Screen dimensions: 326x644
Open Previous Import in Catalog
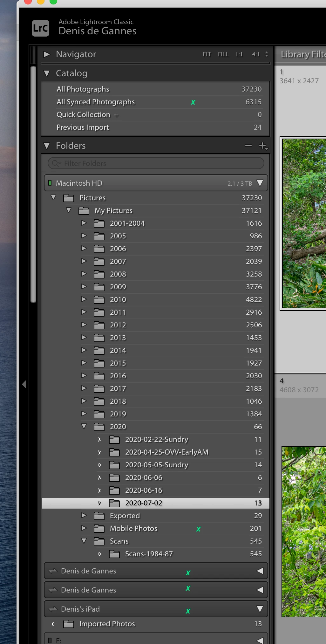(155, 127)
